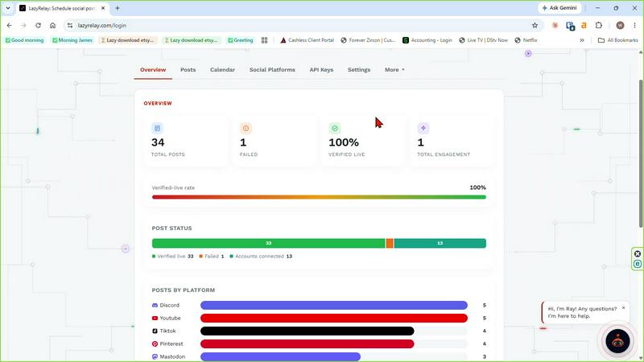Click the Mastodon platform icon
The width and height of the screenshot is (644, 362).
(155, 356)
